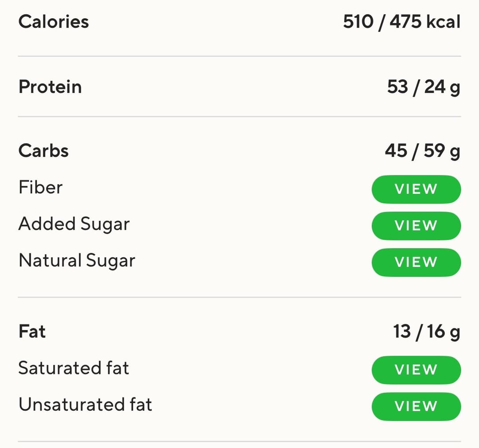Click the VIEW button for Fiber
This screenshot has height=448, width=479.
tap(416, 189)
